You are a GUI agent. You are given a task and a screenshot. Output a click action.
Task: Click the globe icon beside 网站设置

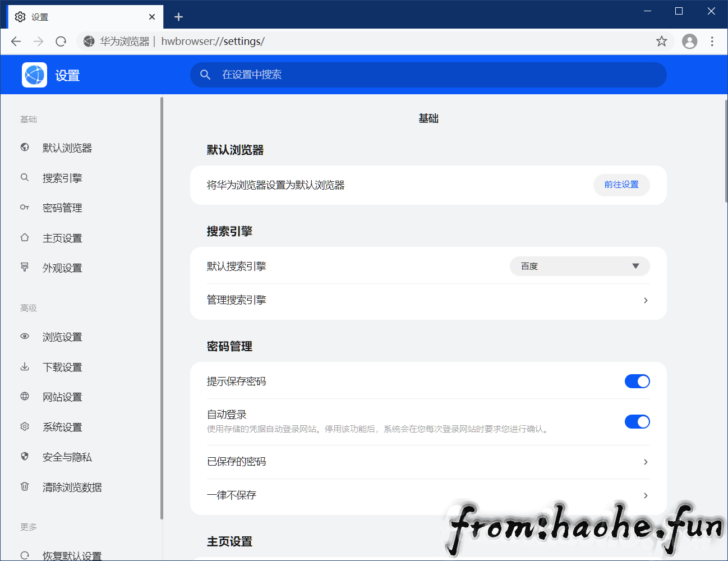pos(25,396)
